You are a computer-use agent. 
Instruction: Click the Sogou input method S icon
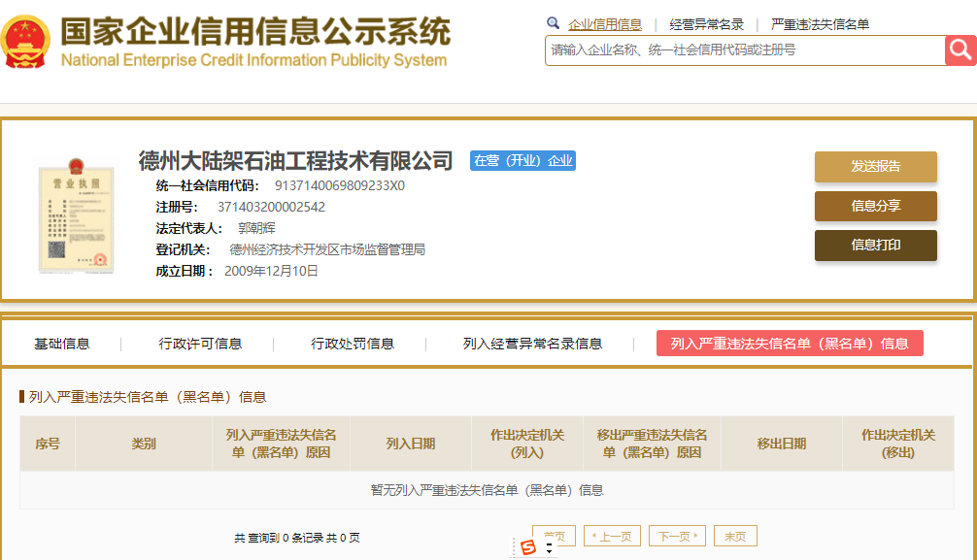(528, 547)
